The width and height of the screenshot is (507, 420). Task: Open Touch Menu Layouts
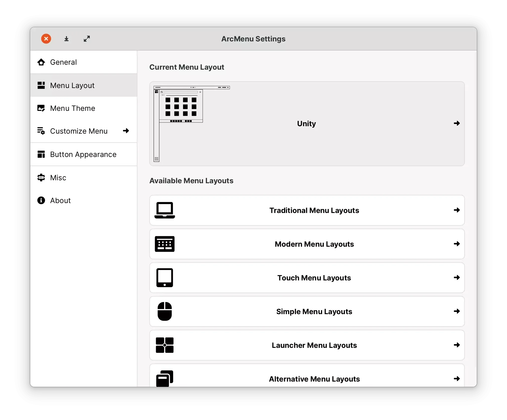point(307,278)
